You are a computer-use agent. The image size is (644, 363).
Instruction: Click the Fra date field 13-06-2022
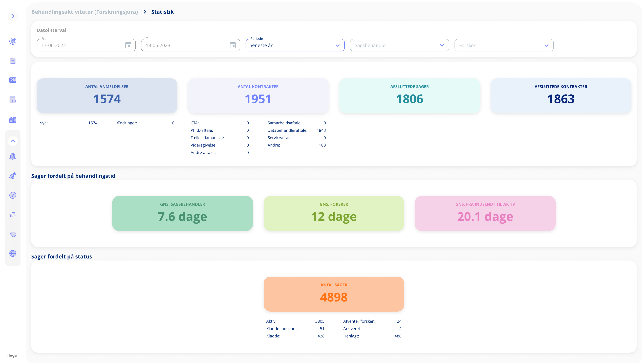click(x=86, y=45)
